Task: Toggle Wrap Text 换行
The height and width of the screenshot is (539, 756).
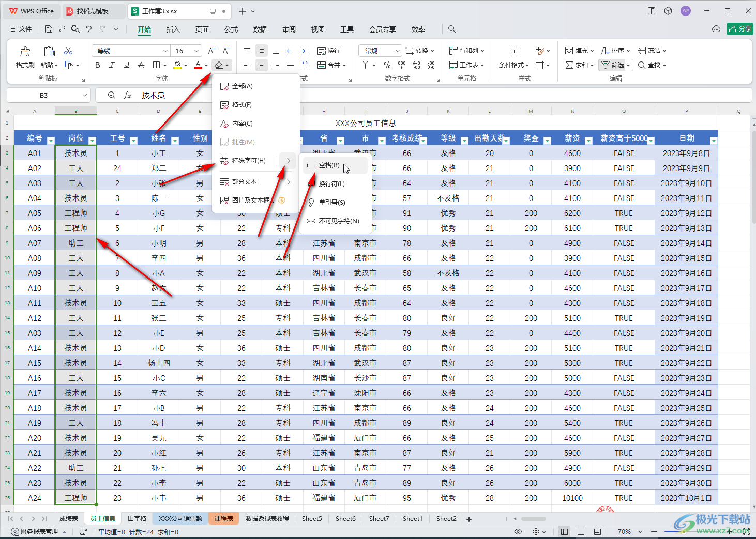Action: [x=329, y=51]
